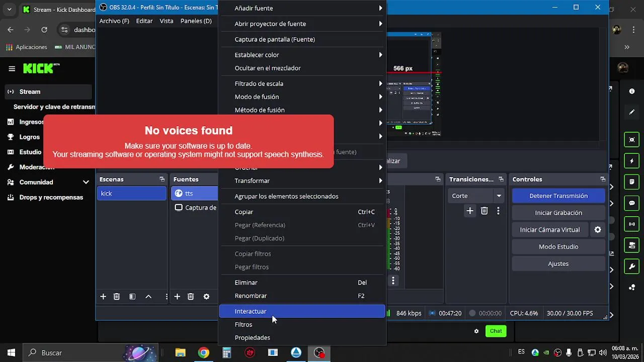Click the chat bubble icon in Kick sidebar
644x362 pixels.
(632, 203)
